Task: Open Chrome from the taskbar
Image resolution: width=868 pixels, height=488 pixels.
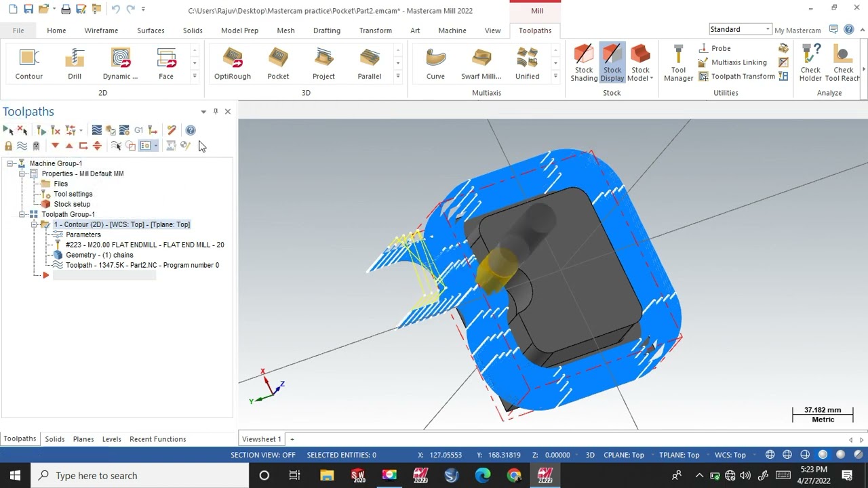Action: 514,476
